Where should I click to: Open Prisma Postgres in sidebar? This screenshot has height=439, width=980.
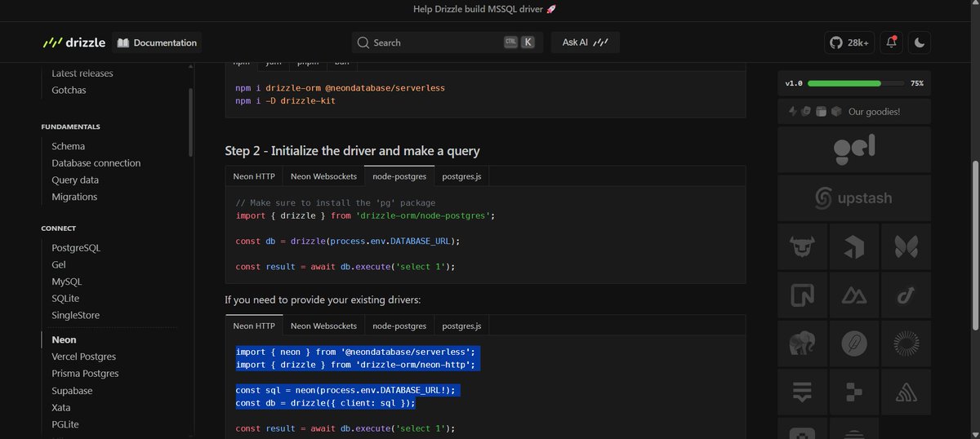pyautogui.click(x=85, y=374)
